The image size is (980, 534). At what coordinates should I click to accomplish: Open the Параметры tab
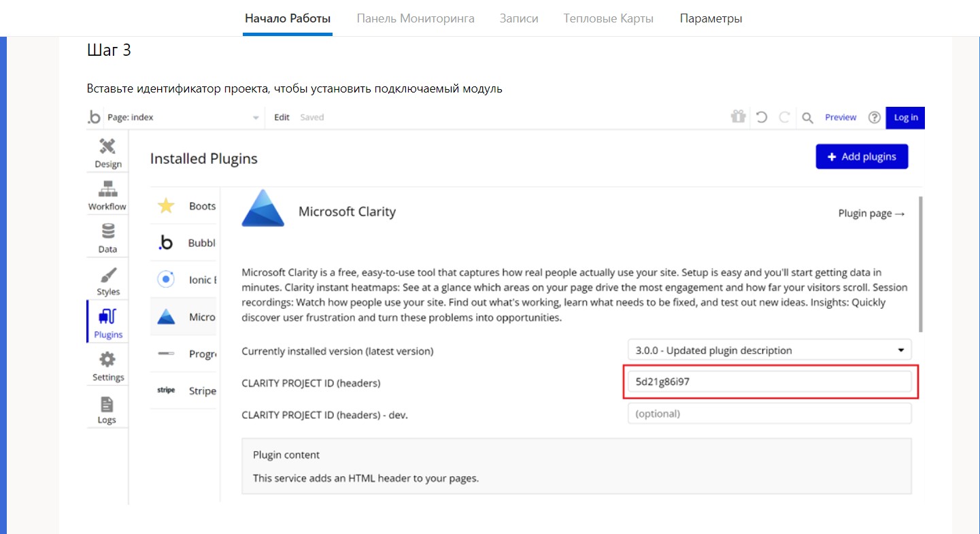click(711, 18)
